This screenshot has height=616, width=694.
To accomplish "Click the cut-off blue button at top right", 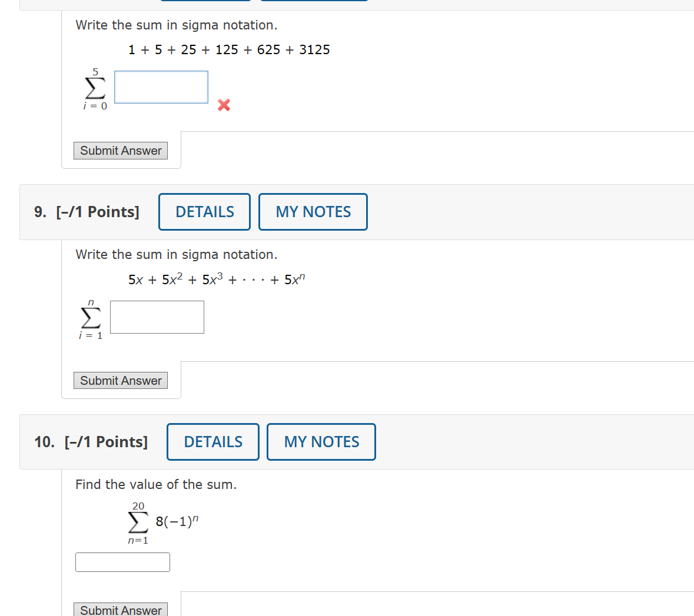I will (314, 2).
